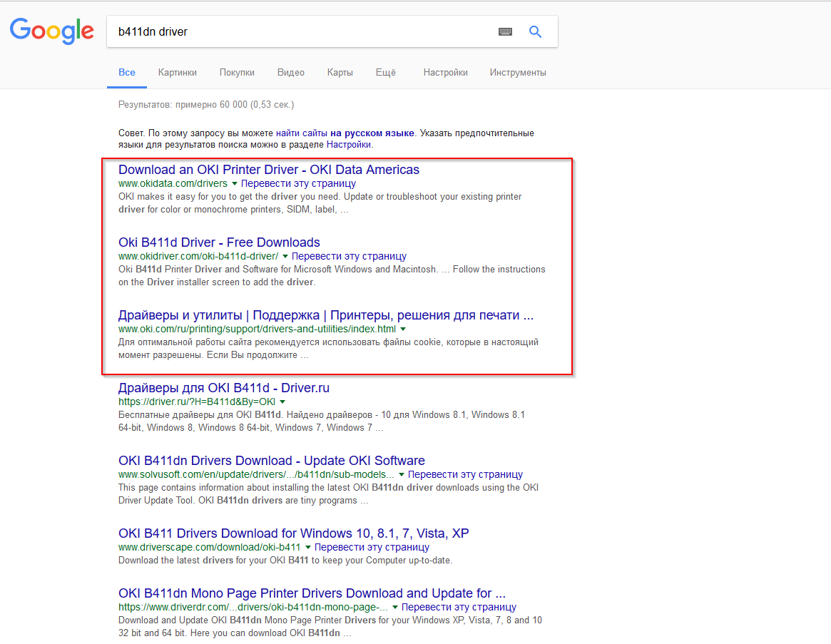Translate the driverscape.com result page

click(372, 547)
